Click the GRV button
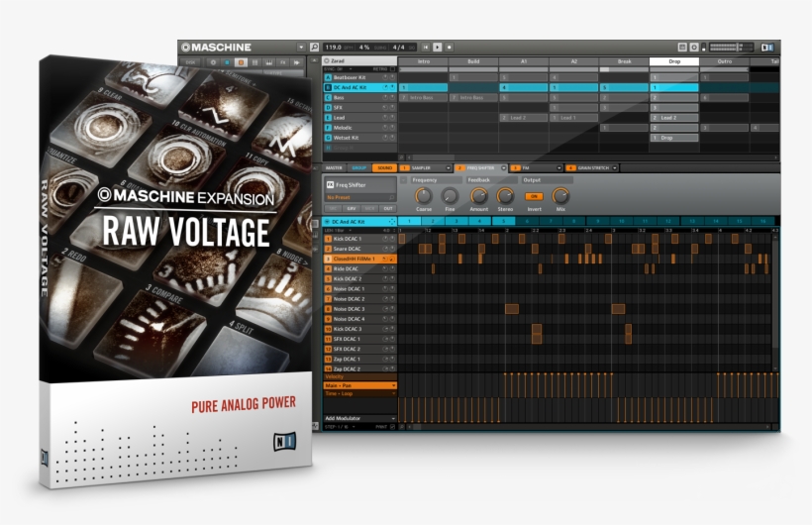This screenshot has height=525, width=812. click(352, 208)
